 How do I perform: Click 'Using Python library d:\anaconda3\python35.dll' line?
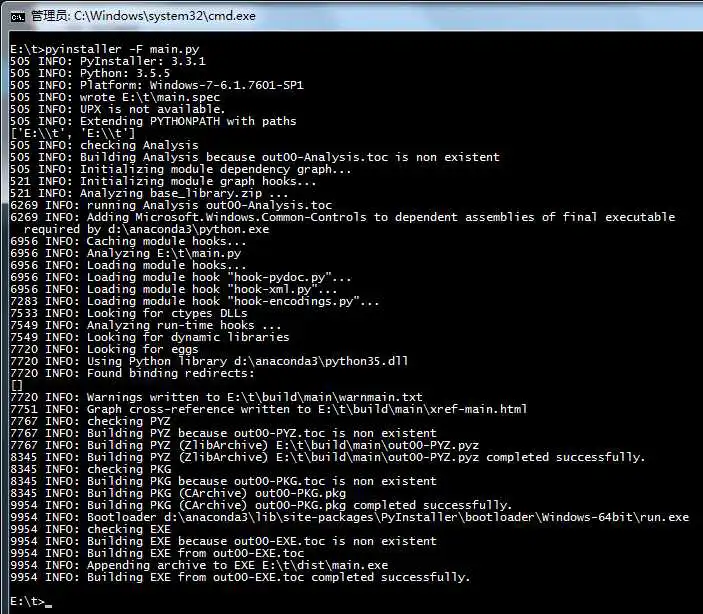(209, 361)
